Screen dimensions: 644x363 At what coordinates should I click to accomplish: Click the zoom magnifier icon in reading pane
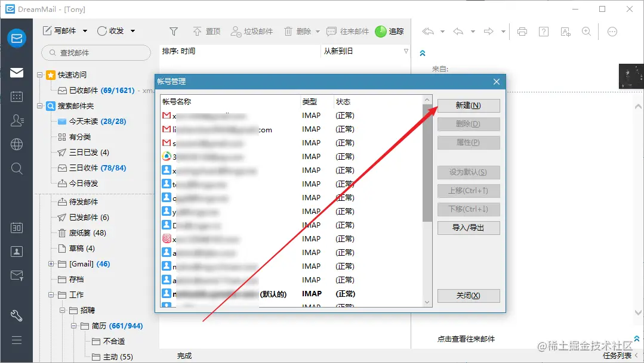587,31
